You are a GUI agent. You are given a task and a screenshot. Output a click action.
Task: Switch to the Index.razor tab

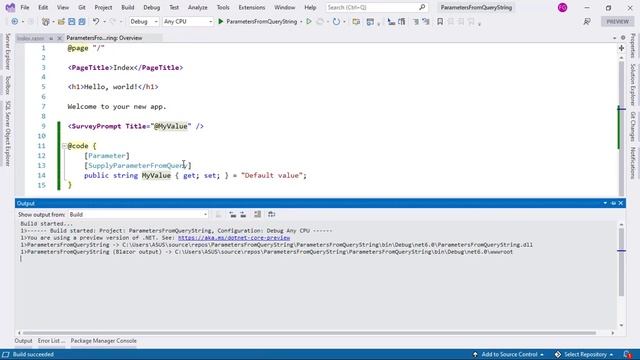[x=31, y=38]
